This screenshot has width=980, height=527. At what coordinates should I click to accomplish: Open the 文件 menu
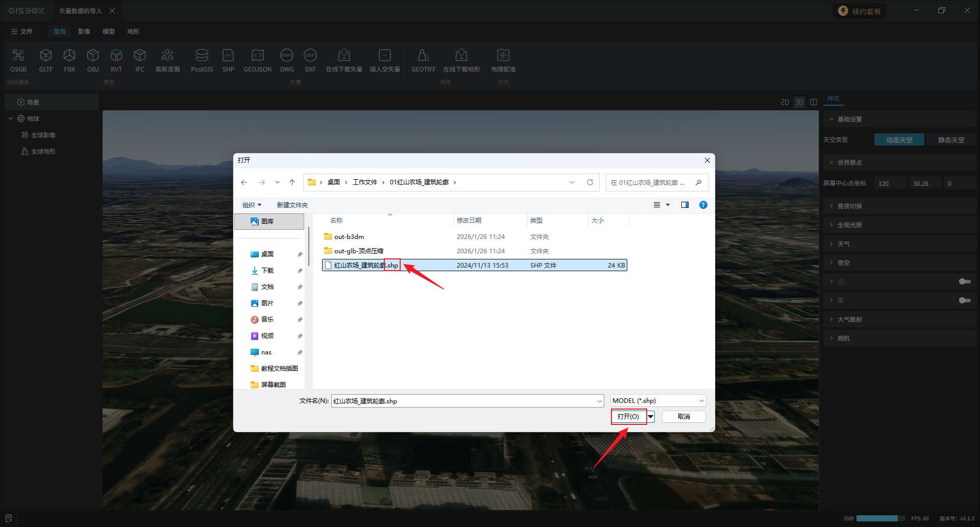point(21,32)
